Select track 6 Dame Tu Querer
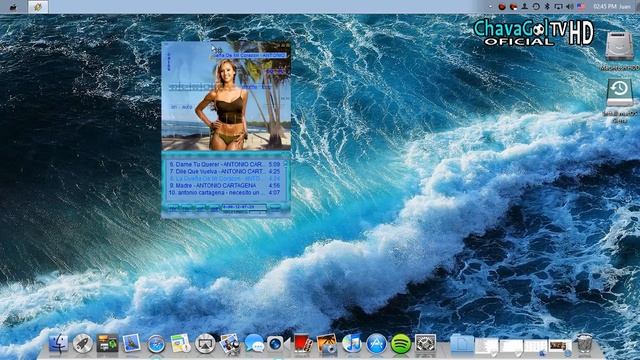This screenshot has height=360, width=640. click(x=224, y=164)
